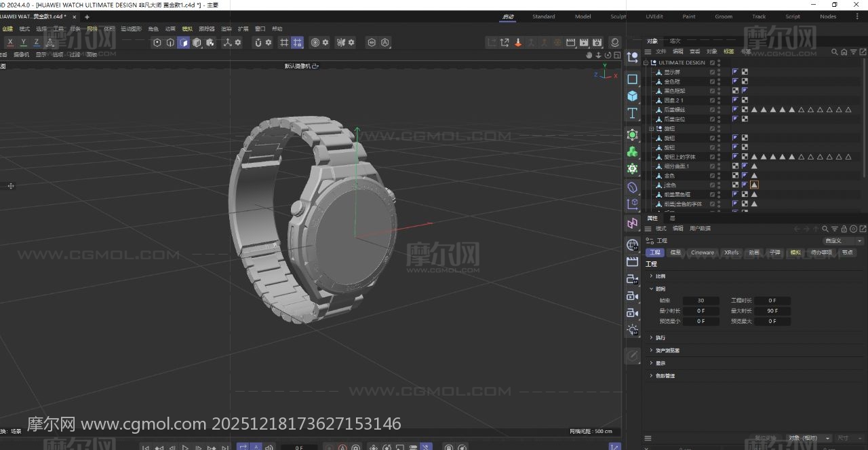Toggle layer checkbox of 显示屏 object
The height and width of the screenshot is (450, 868).
(x=712, y=72)
